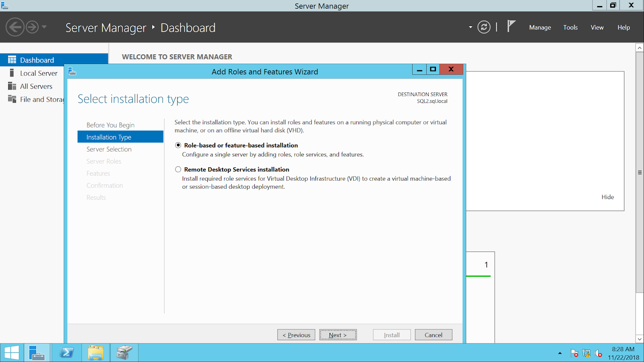The width and height of the screenshot is (644, 362).
Task: Click Server Manager taskbar icon
Action: pyautogui.click(x=37, y=353)
